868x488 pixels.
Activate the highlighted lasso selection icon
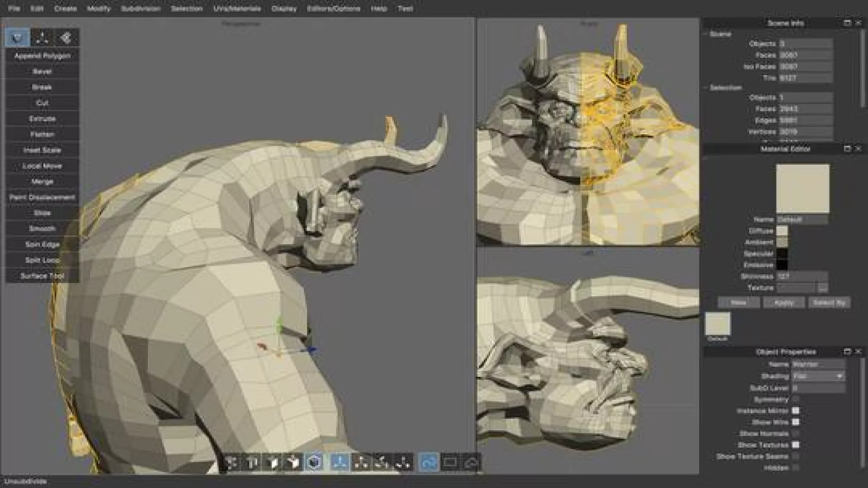pos(429,462)
